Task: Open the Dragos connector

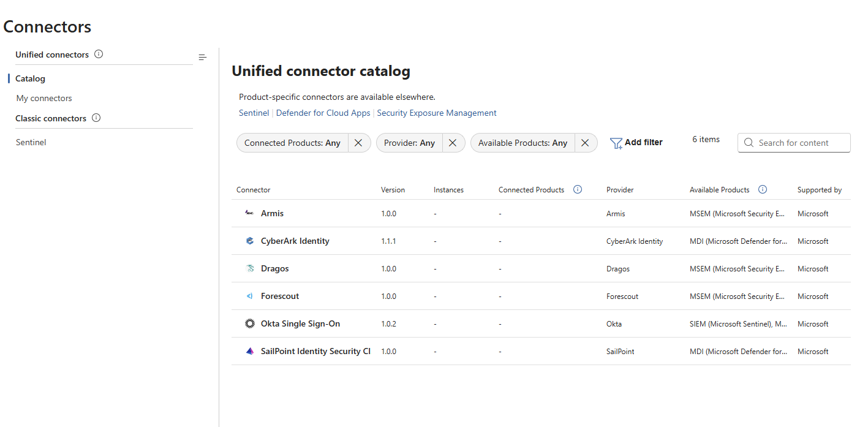Action: point(274,268)
